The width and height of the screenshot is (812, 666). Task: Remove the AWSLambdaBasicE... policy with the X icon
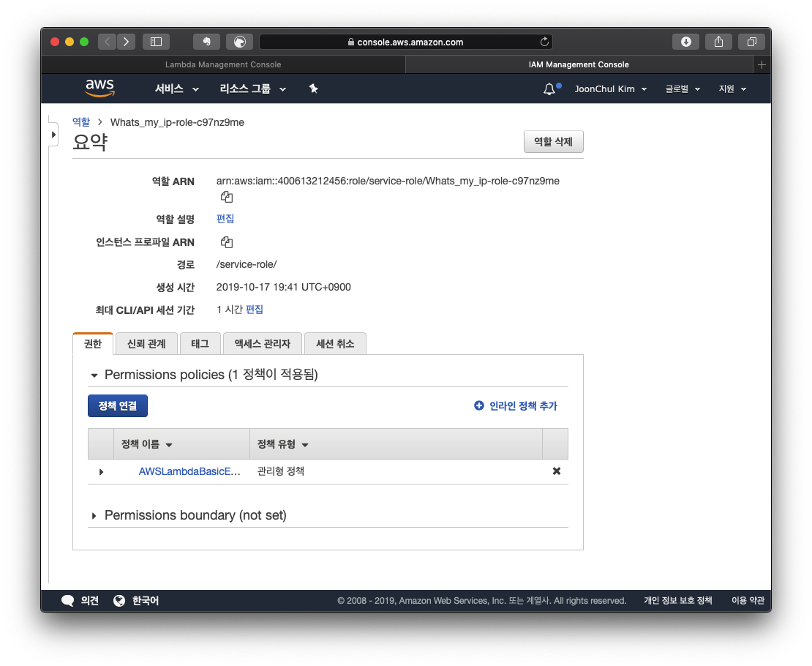click(x=556, y=471)
